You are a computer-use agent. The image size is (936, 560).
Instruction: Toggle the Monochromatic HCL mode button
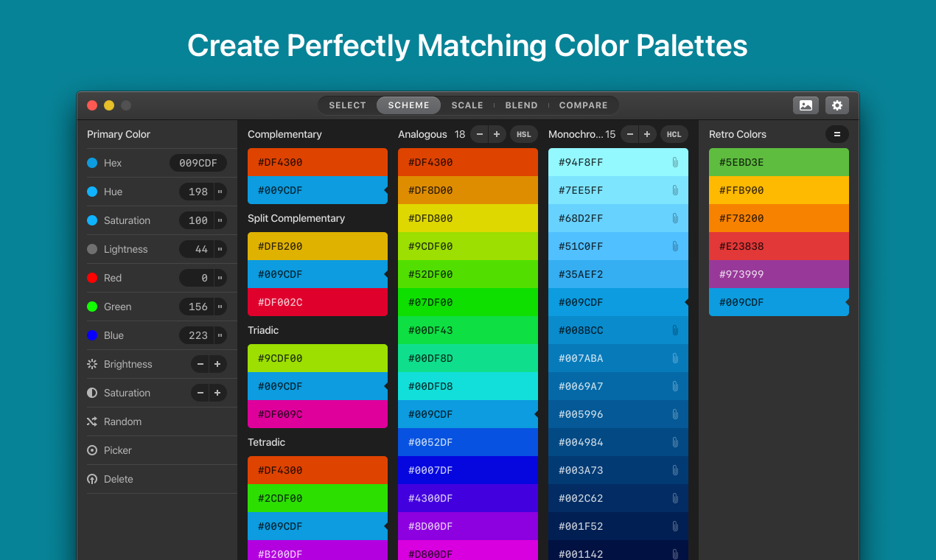coord(674,134)
